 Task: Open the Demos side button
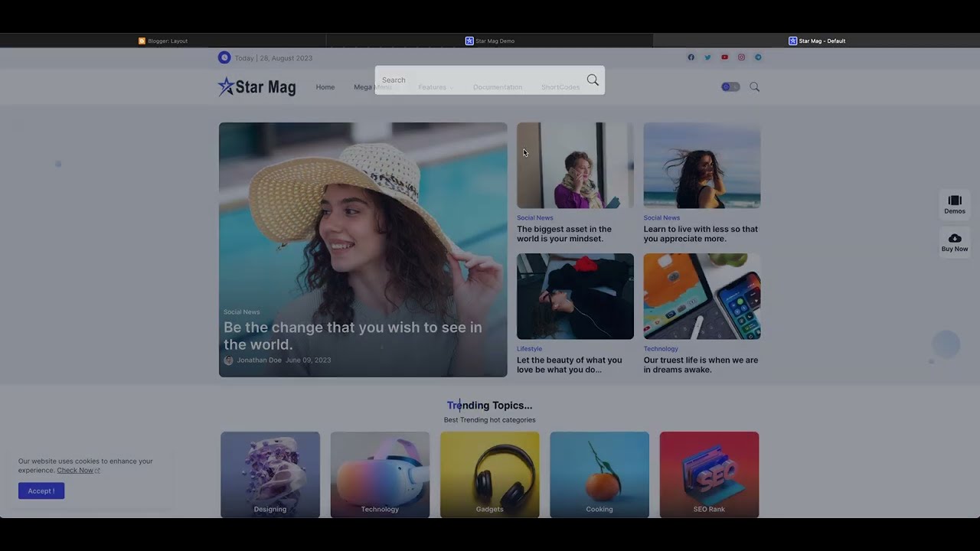pos(955,204)
